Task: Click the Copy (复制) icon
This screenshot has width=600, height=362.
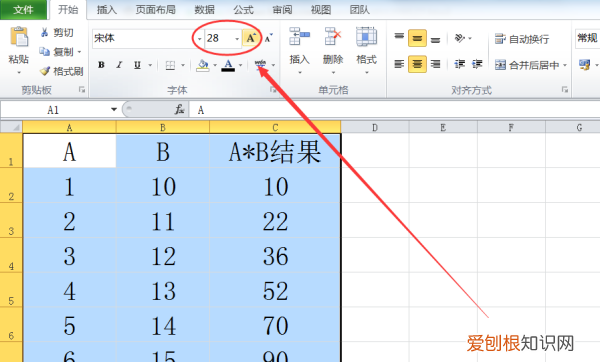Action: pyautogui.click(x=44, y=51)
